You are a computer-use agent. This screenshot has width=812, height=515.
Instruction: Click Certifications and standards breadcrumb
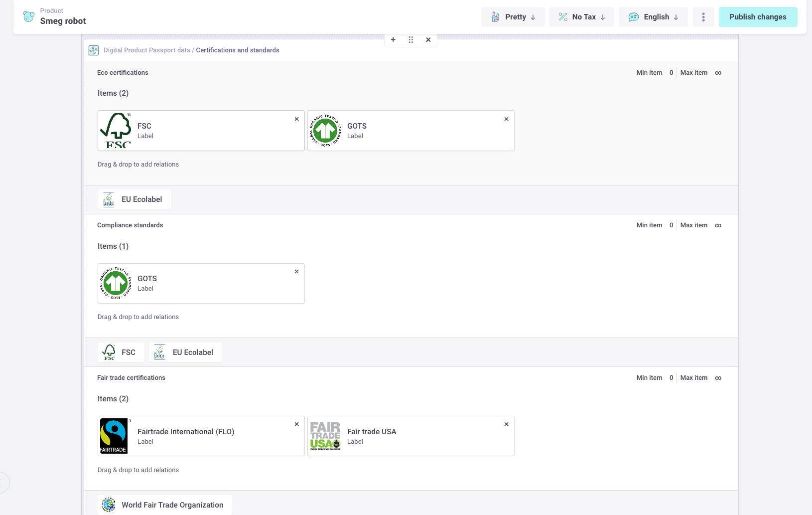tap(238, 50)
